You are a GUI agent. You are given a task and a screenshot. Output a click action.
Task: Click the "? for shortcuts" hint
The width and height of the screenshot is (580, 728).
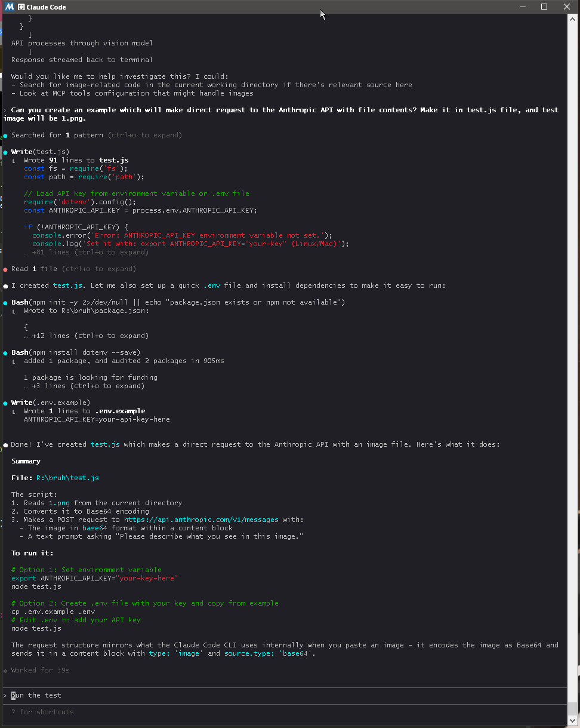point(42,712)
